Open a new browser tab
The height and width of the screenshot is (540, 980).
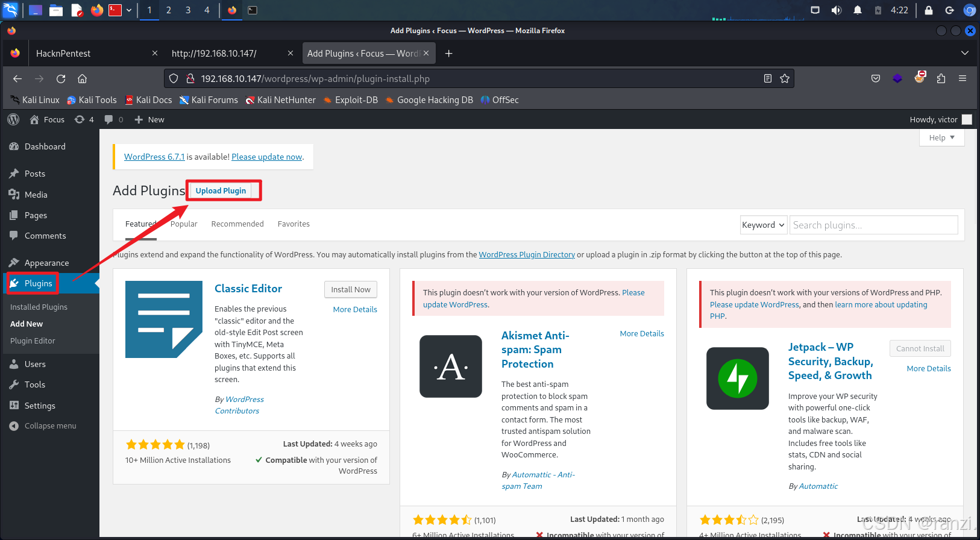coord(448,54)
